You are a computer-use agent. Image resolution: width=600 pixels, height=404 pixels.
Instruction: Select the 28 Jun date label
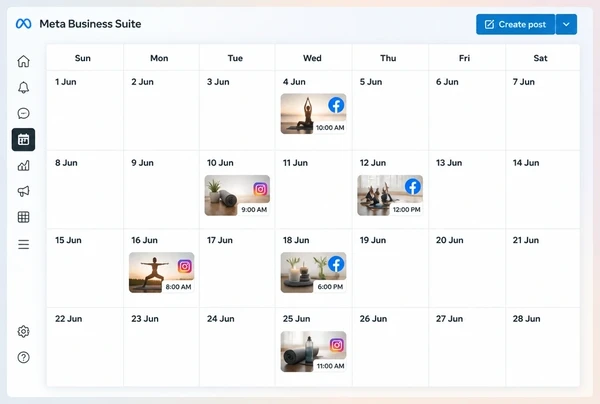(527, 319)
